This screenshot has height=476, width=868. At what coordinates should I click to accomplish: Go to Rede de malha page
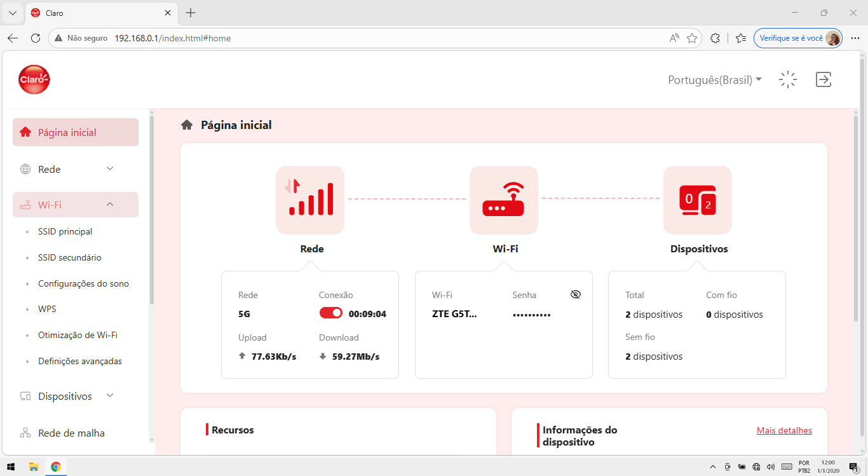tap(71, 433)
